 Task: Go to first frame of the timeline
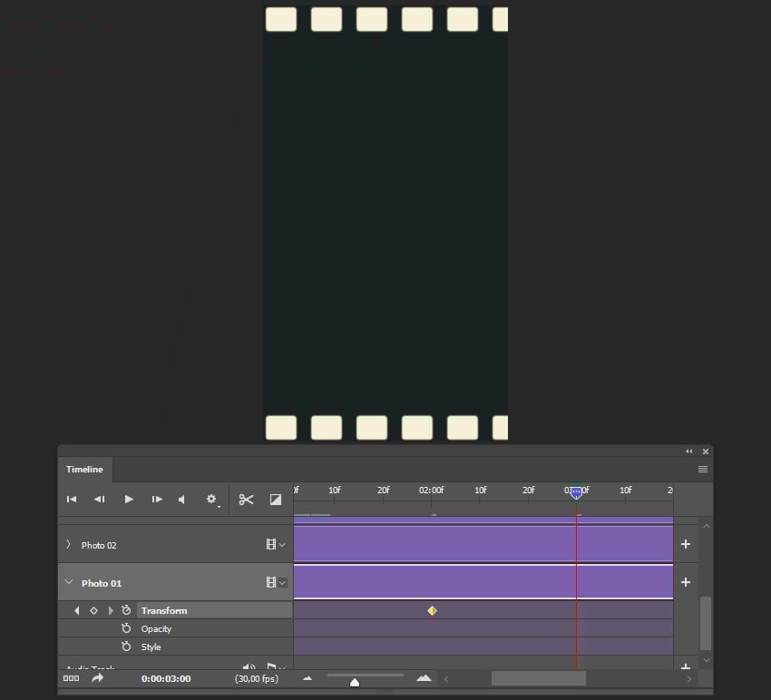click(72, 499)
